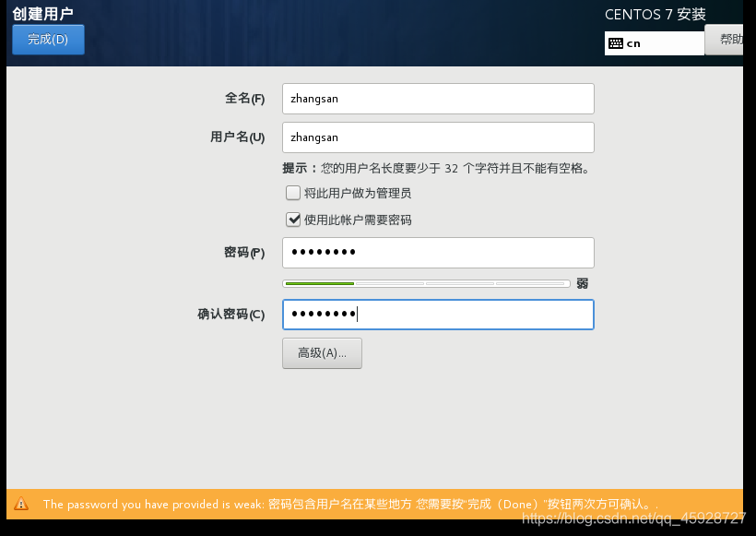The height and width of the screenshot is (536, 756).
Task: Click the warning triangle icon in the orange bar
Action: 21,504
